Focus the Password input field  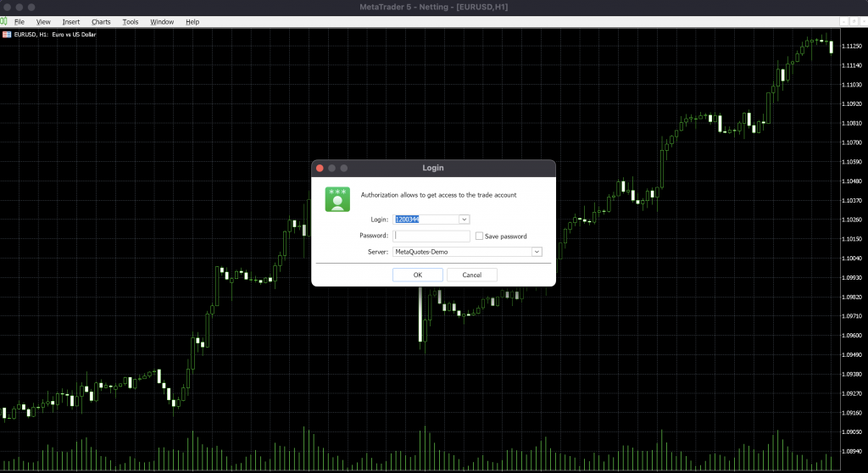coord(431,236)
